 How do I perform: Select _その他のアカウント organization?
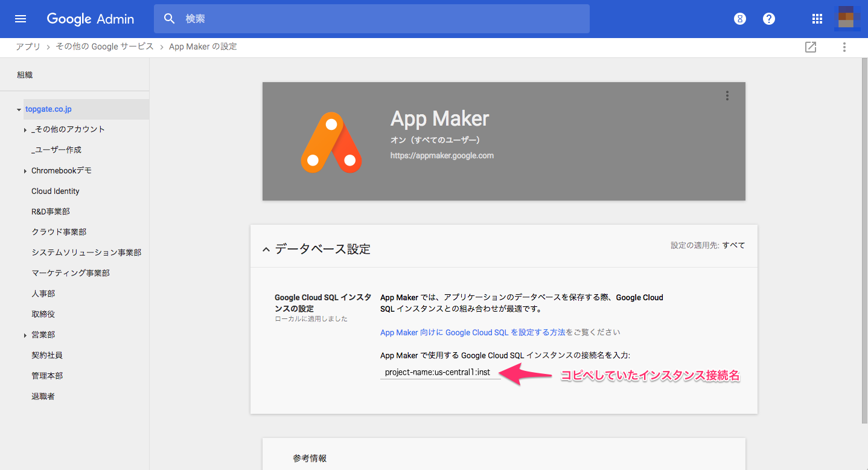(x=68, y=129)
